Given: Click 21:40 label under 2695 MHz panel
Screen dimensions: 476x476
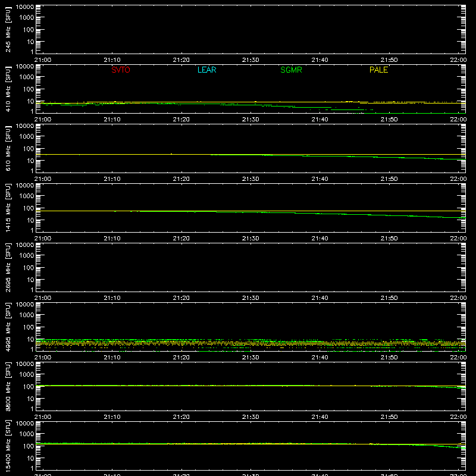Looking at the screenshot, I should pyautogui.click(x=320, y=298).
